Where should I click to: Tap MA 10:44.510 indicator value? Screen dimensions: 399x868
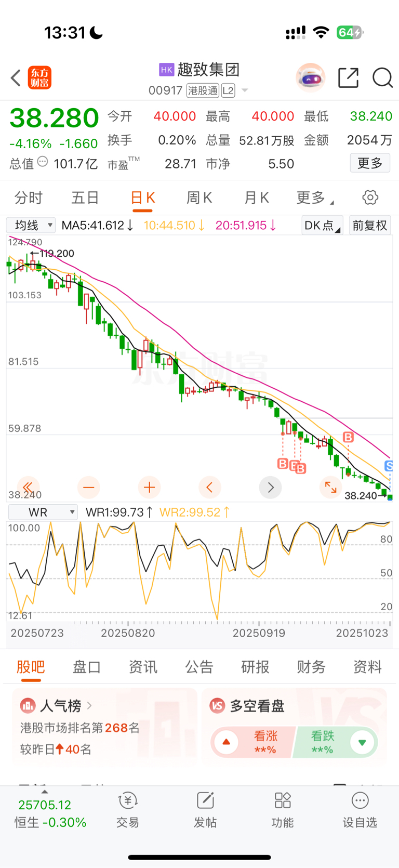(x=174, y=226)
